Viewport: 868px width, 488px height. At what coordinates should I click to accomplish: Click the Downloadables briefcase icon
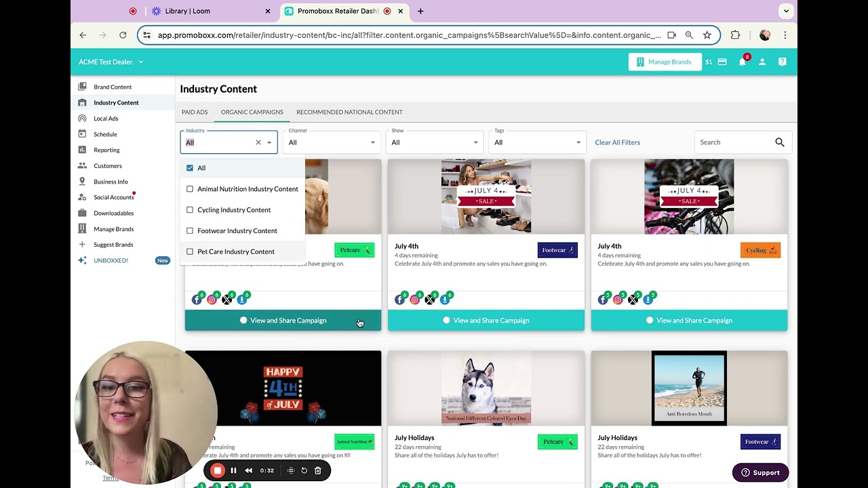[x=82, y=213]
